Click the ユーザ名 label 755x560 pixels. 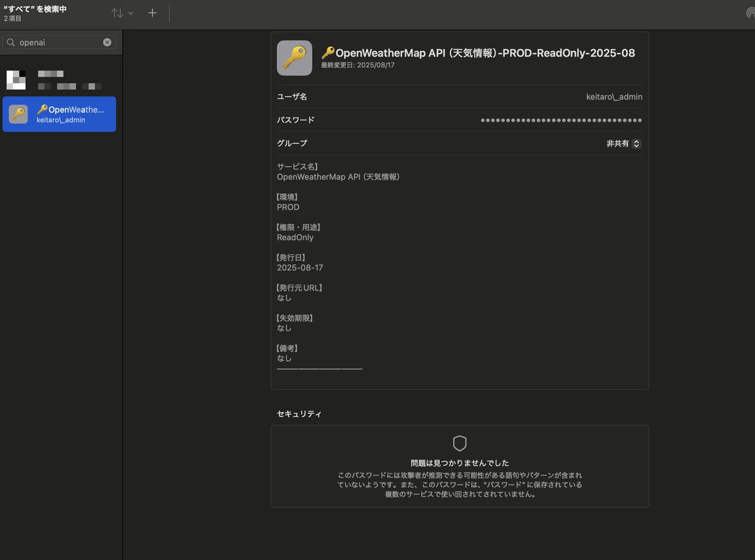click(x=292, y=97)
